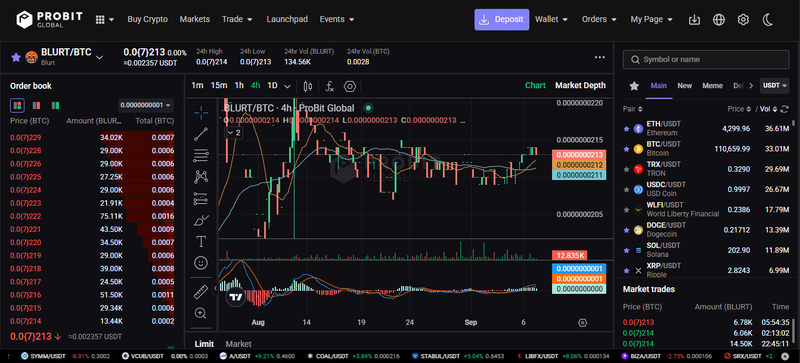Viewport: 800px width, 363px height.
Task: Show only sell orders in order book
Action: click(36, 106)
